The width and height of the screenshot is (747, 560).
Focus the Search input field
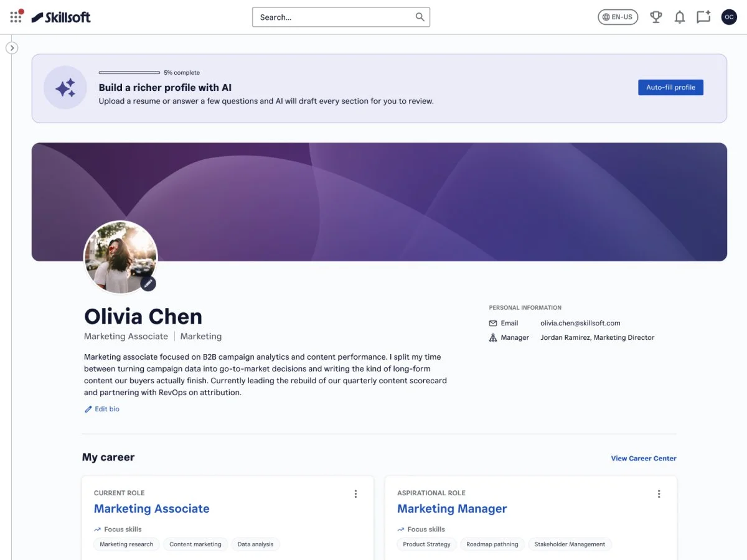pyautogui.click(x=341, y=17)
